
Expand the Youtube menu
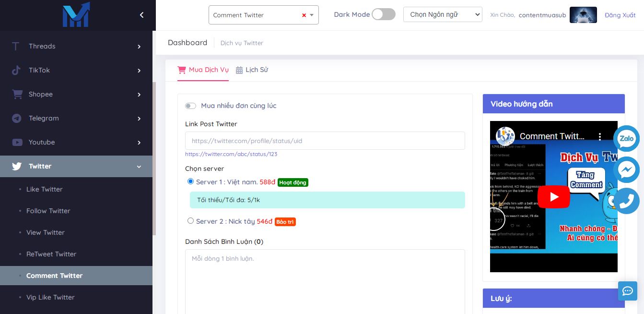point(139,143)
